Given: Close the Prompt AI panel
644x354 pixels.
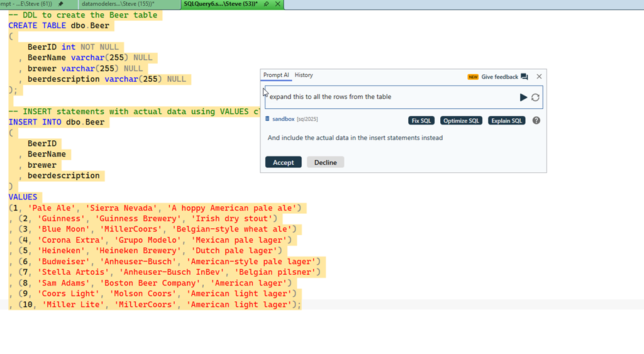Looking at the screenshot, I should (x=539, y=76).
